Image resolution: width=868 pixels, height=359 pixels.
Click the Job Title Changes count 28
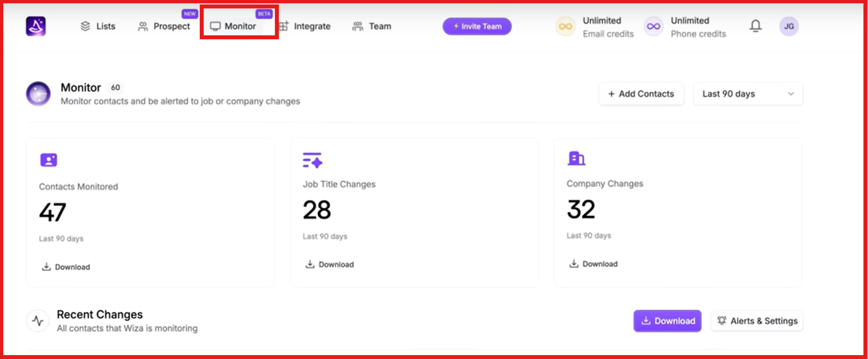(x=317, y=210)
